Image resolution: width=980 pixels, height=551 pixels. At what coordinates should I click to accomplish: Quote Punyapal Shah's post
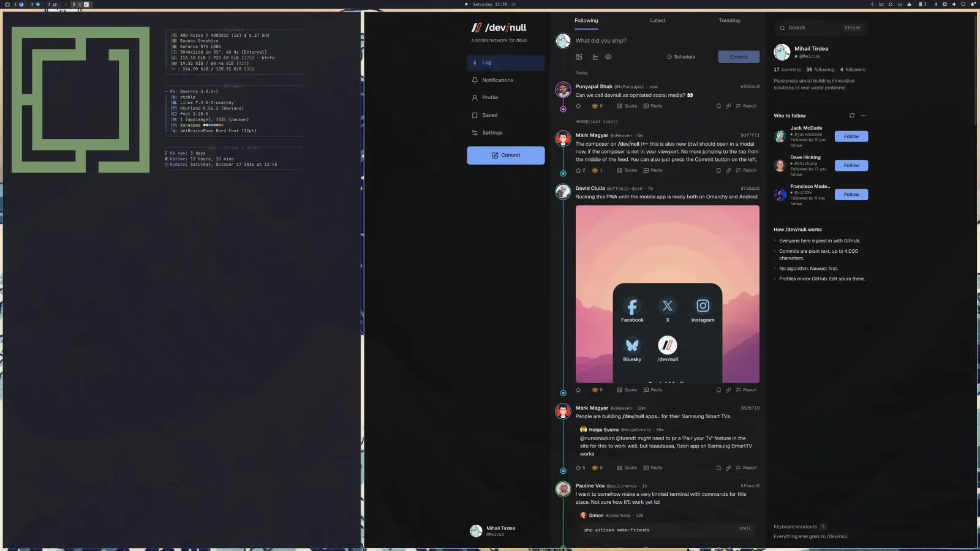[x=627, y=106]
